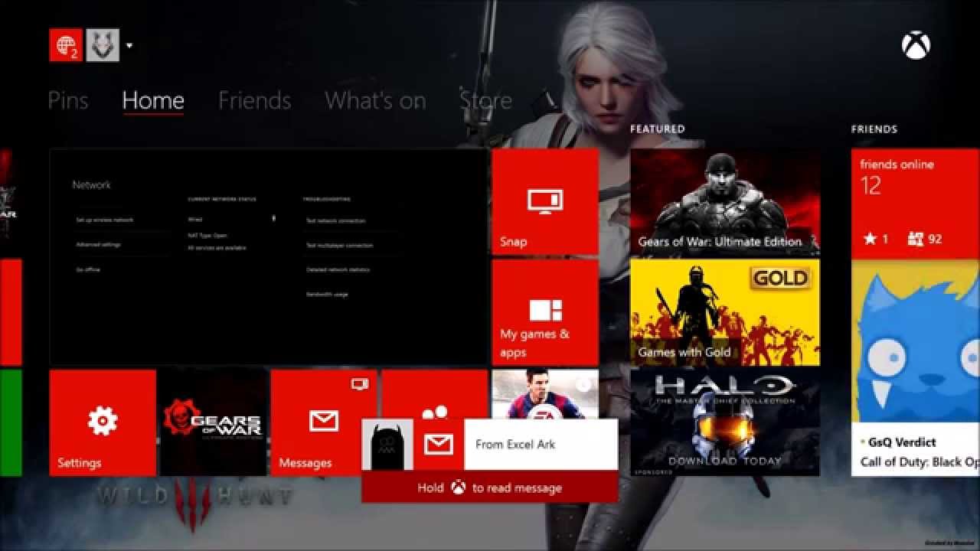Select the wolf gamerpic profile picture
Screen dimensions: 980x551
coord(103,45)
